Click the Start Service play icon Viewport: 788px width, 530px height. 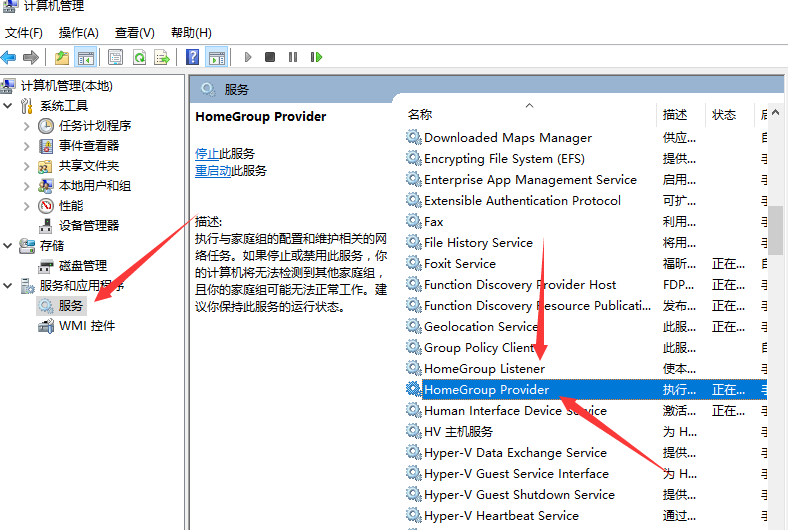coord(248,57)
